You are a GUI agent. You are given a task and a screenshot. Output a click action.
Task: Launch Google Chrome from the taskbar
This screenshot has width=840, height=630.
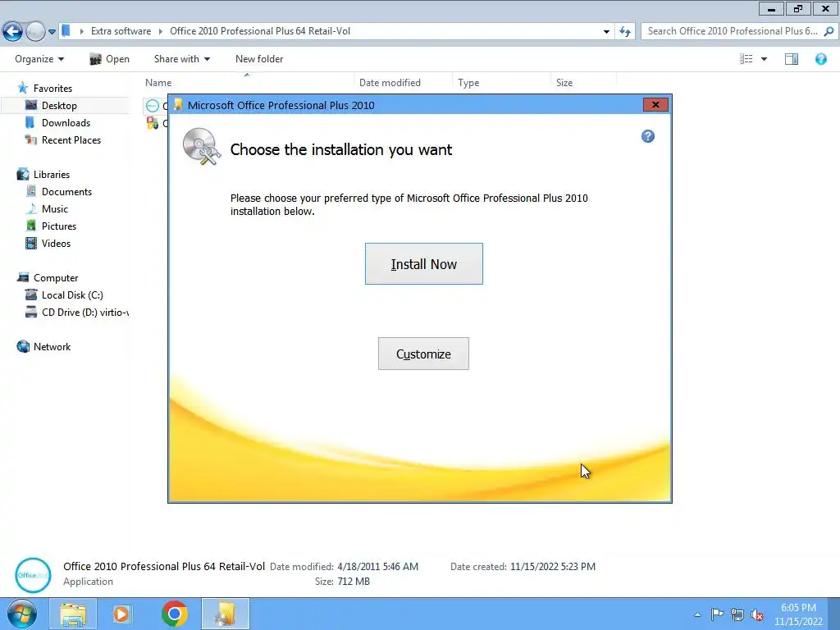click(175, 614)
